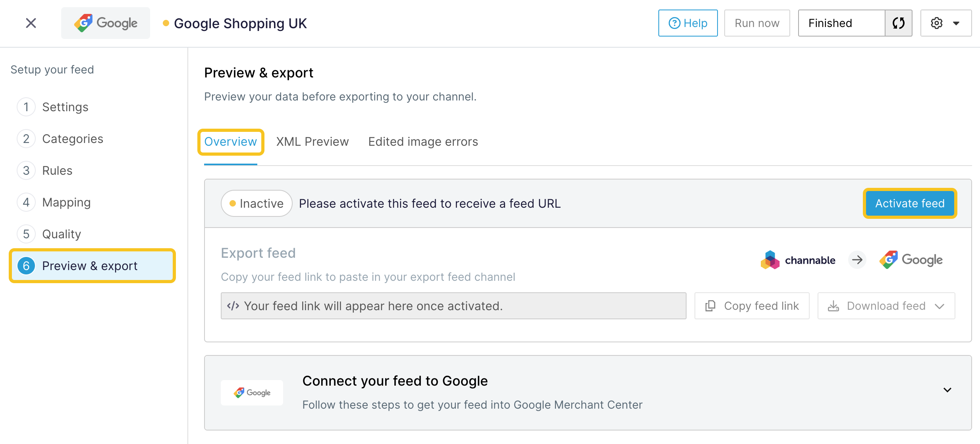Screen dimensions: 980x444
Task: Click the refresh status icon next to Finished
Action: (x=898, y=23)
